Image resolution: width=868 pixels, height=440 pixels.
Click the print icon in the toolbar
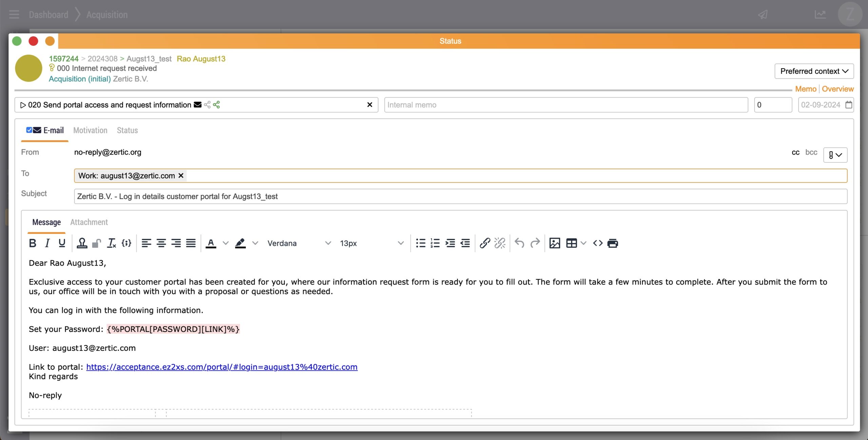pyautogui.click(x=613, y=243)
